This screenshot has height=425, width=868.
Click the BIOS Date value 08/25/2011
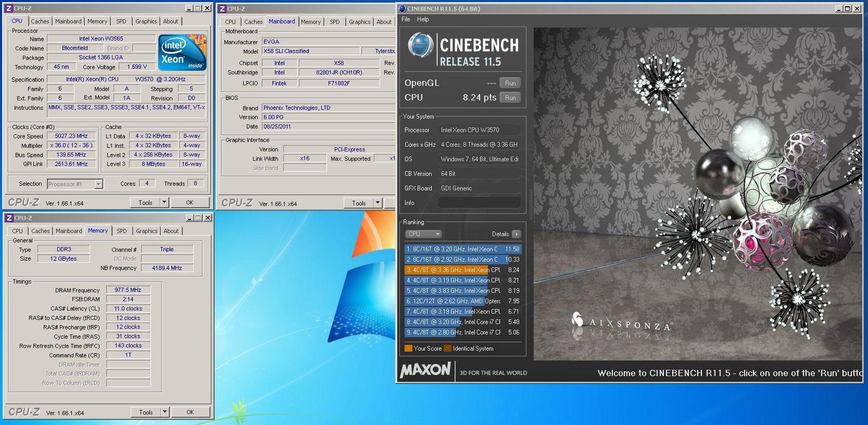coord(328,126)
